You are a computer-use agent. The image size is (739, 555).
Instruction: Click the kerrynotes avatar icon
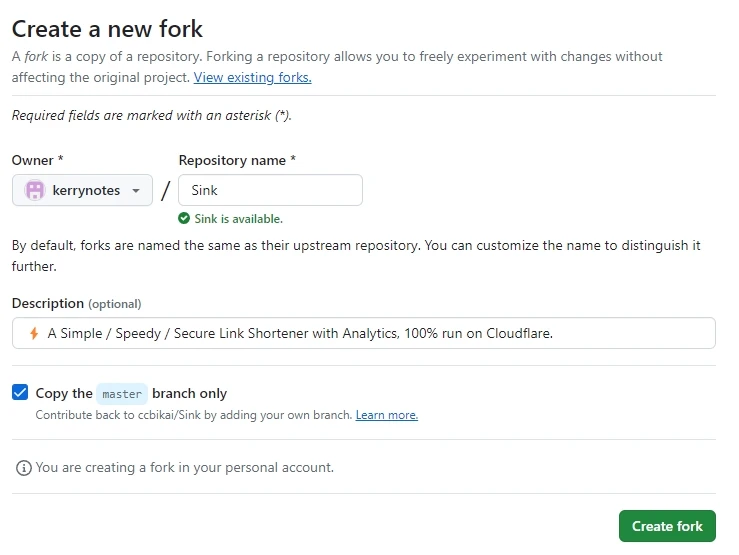coord(34,190)
